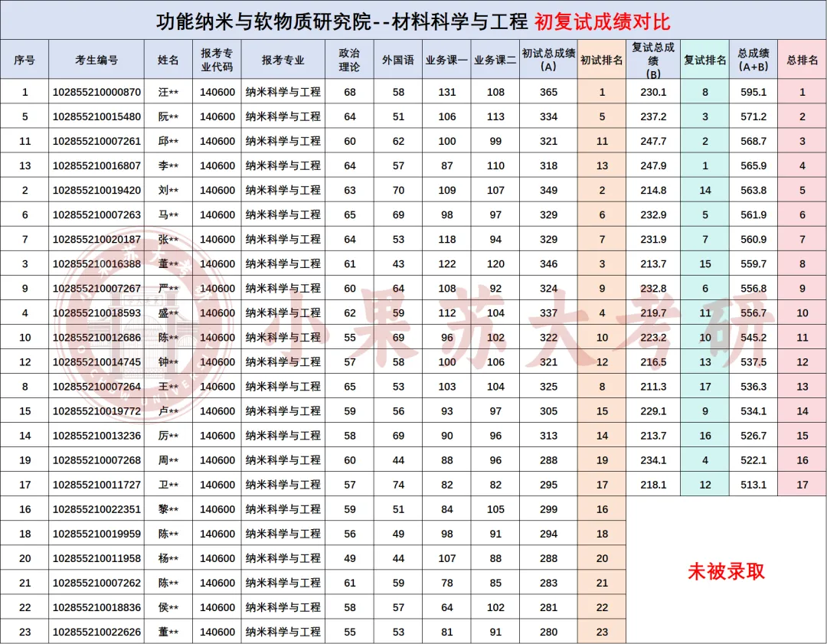827x644 pixels.
Task: Click the name cell 钟**
Action: pyautogui.click(x=168, y=362)
